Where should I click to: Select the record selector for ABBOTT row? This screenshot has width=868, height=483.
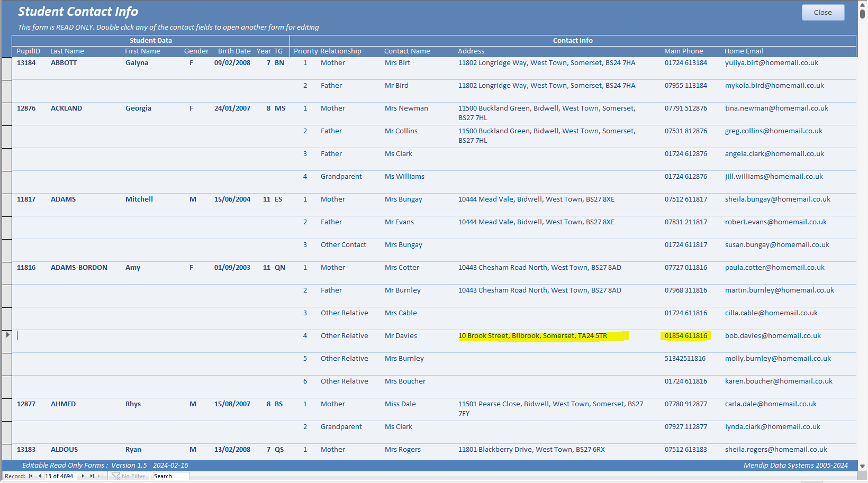pyautogui.click(x=7, y=68)
